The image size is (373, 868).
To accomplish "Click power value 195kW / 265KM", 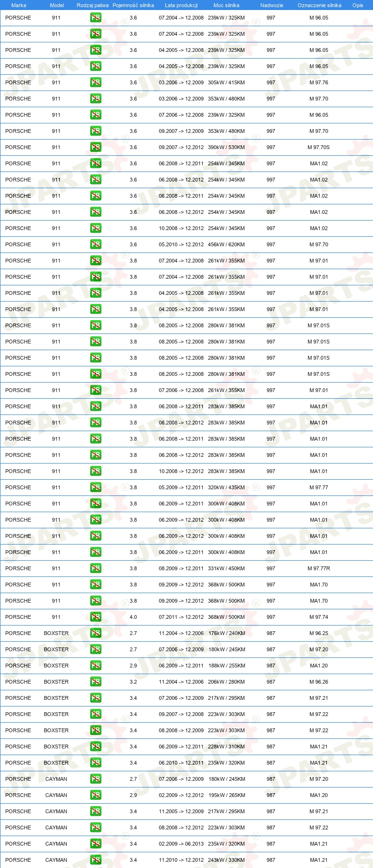I will (x=226, y=795).
